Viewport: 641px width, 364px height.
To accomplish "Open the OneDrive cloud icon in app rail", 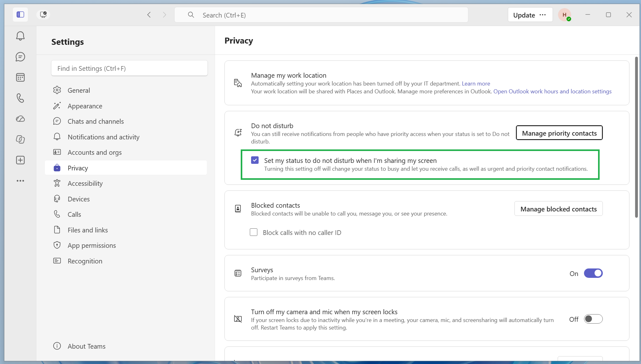I will [20, 119].
